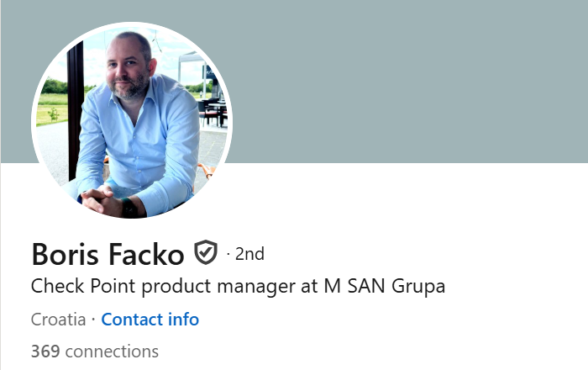Open the Contact info link
The height and width of the screenshot is (370, 588).
coord(150,320)
